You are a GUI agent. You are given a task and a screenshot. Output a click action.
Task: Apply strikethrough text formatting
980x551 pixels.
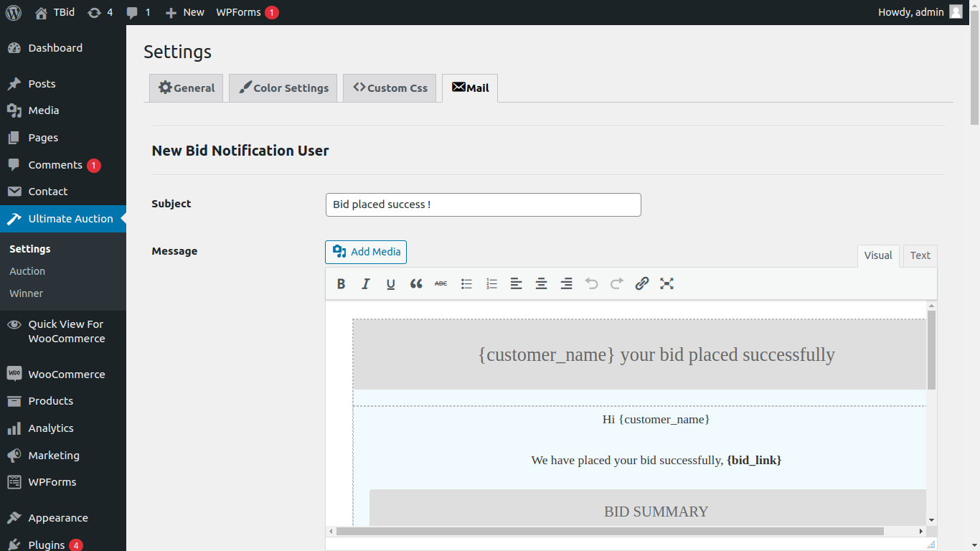click(x=440, y=284)
